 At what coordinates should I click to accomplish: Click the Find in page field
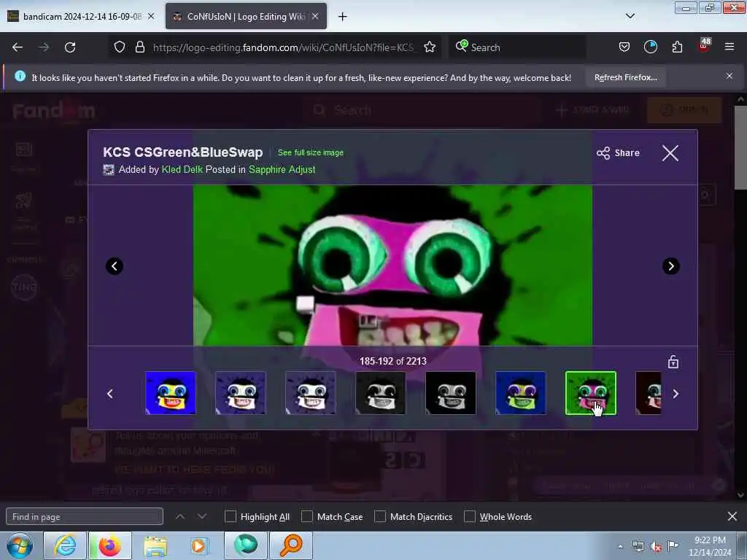point(85,517)
